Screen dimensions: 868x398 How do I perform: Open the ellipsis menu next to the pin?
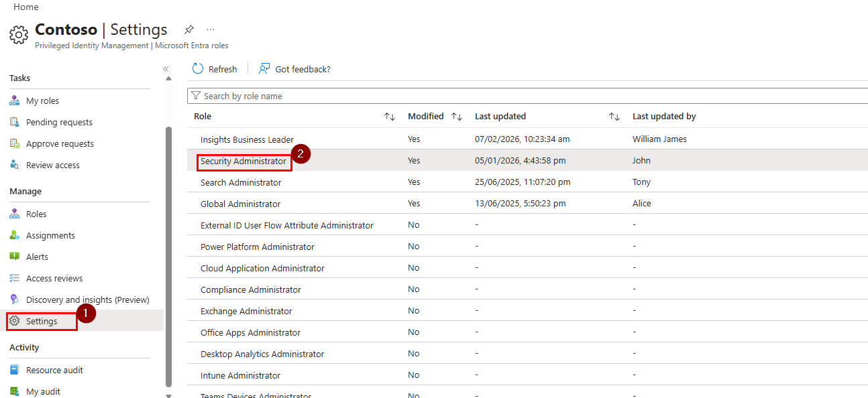(211, 29)
